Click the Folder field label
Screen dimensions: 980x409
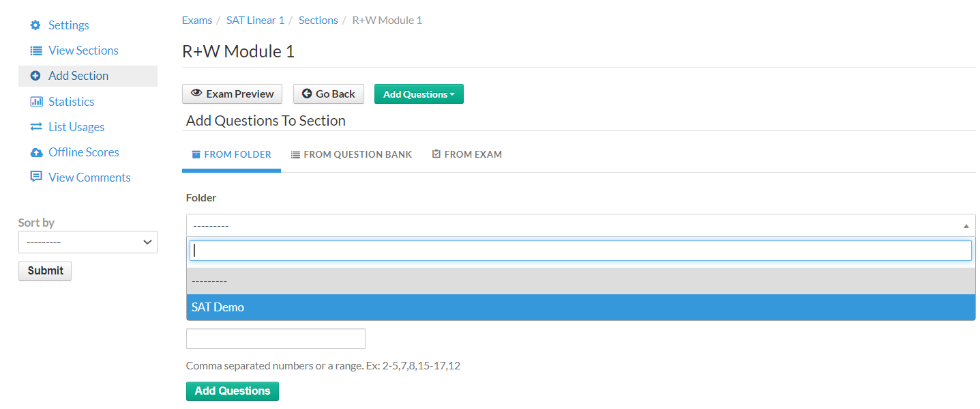coord(201,198)
